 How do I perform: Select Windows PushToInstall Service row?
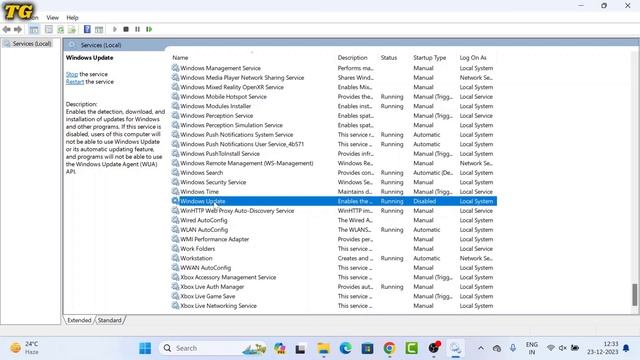point(334,154)
